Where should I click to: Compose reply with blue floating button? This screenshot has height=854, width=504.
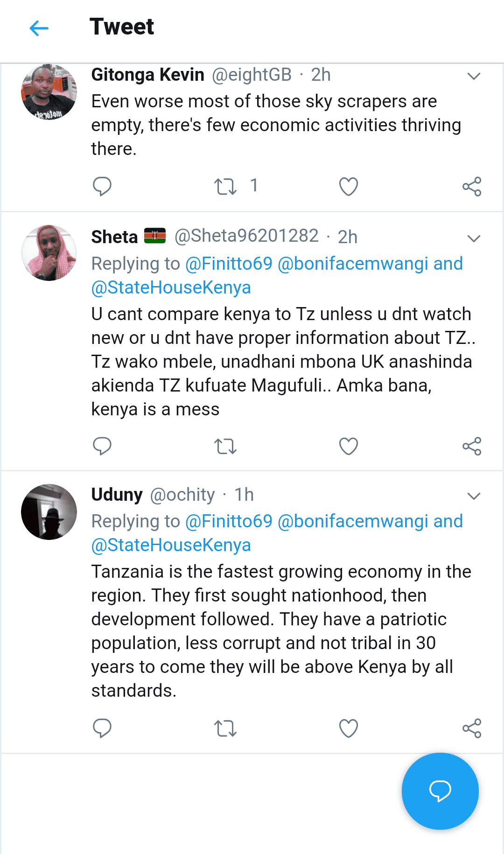tap(440, 791)
